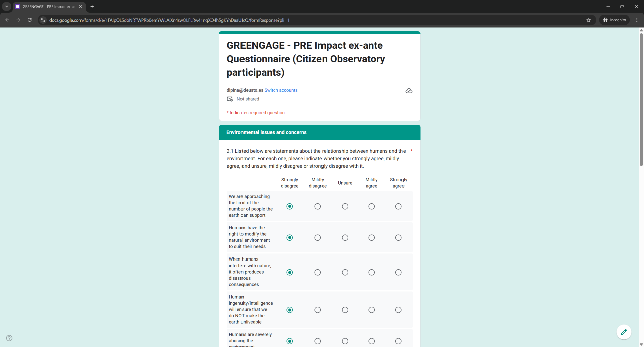Viewport: 644px width, 347px height.
Task: Select Strongly agree for right to modify environment
Action: click(398, 237)
